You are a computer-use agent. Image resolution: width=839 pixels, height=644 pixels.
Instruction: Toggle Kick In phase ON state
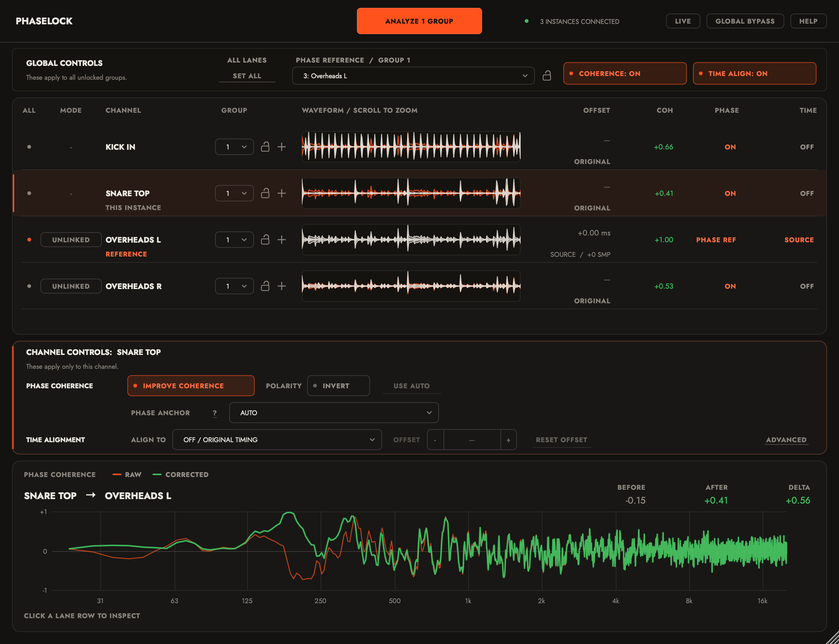730,147
